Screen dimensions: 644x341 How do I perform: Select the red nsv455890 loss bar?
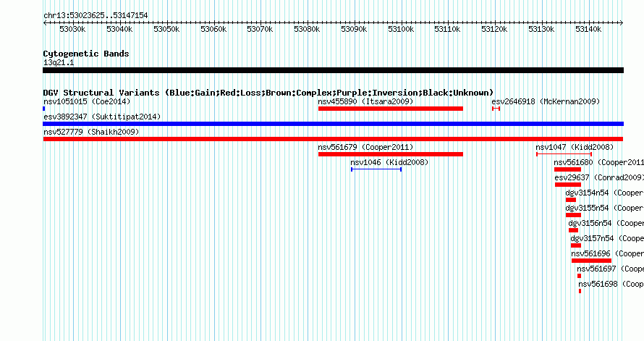(x=391, y=109)
